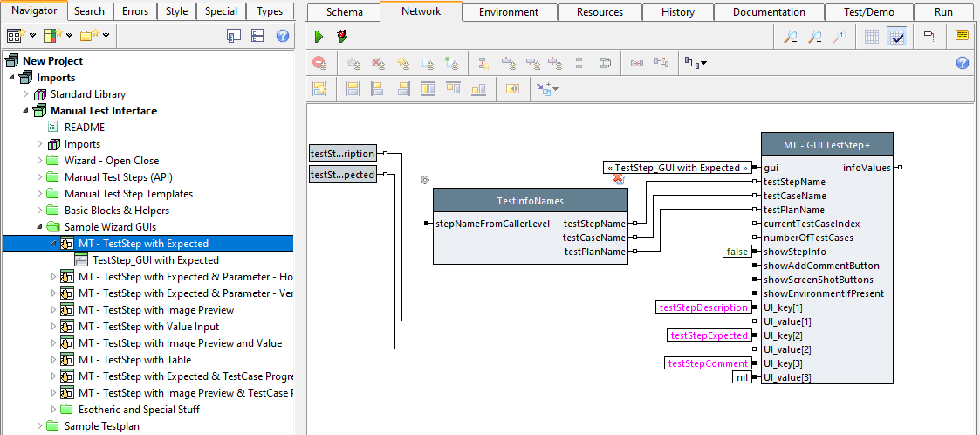
Task: Click the testStepDescription magenta value field
Action: click(x=703, y=307)
